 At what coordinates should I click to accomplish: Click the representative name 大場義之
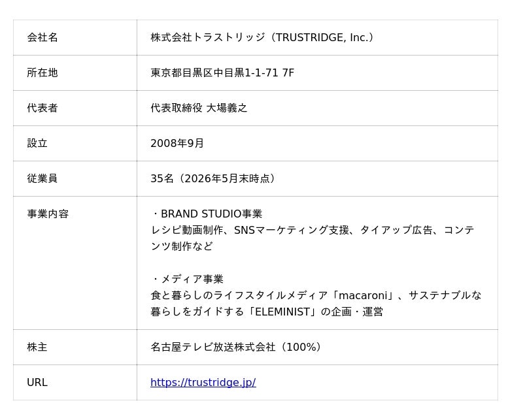tap(227, 108)
